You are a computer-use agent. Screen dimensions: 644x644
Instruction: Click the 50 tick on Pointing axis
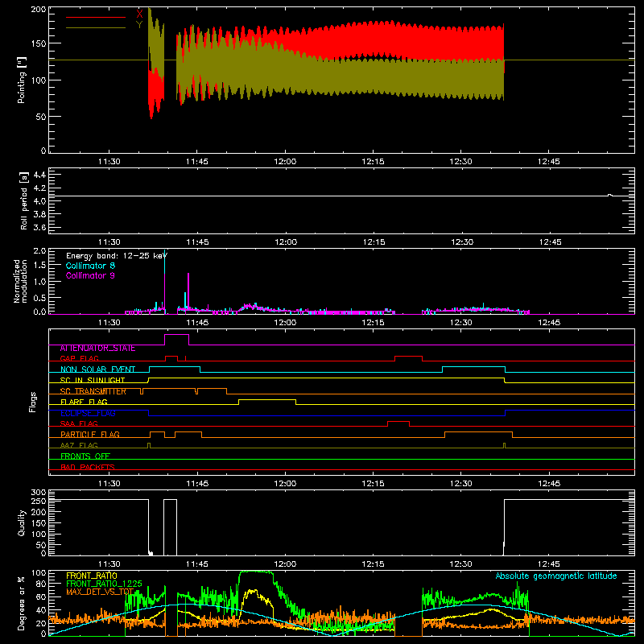tap(41, 117)
